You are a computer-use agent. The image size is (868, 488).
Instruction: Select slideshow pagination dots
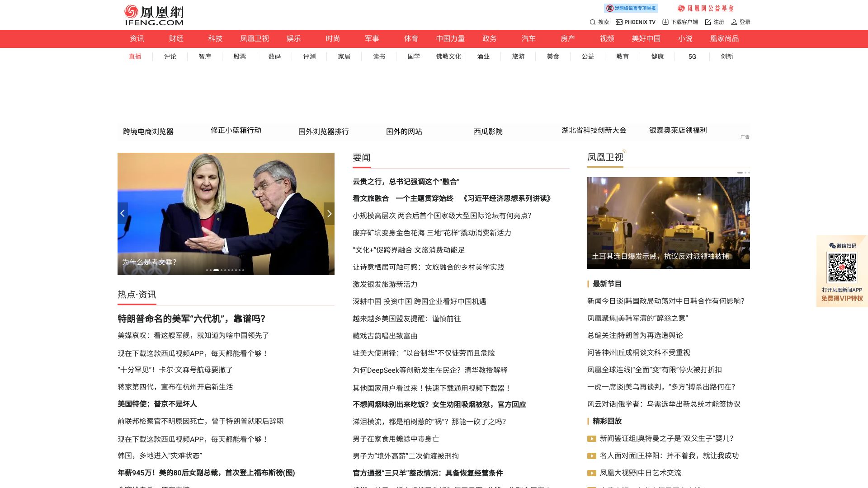point(225,270)
